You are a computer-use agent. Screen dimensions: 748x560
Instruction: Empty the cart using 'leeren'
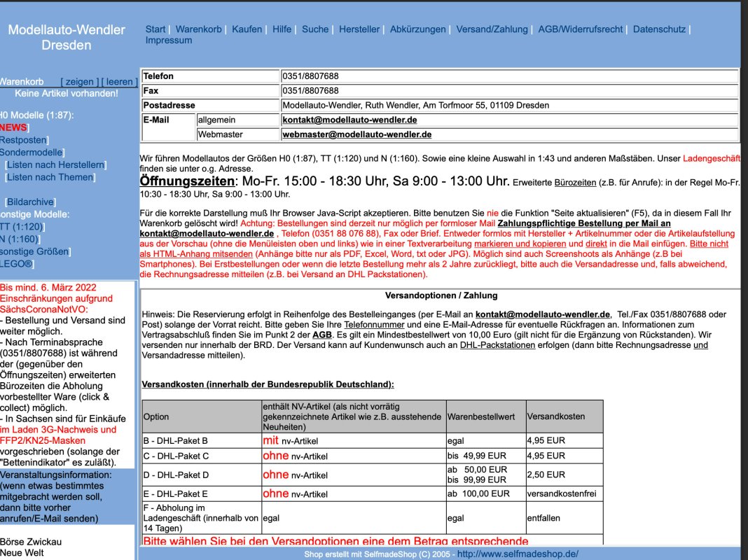click(x=119, y=82)
